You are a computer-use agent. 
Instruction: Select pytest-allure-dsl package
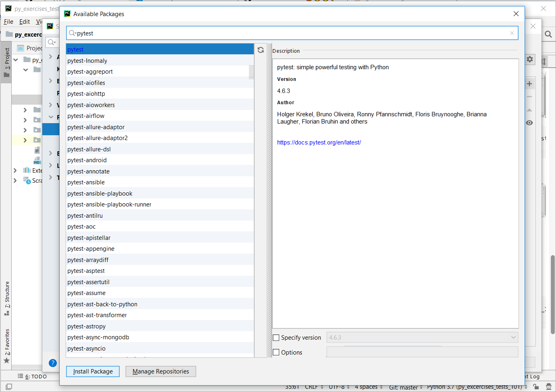click(x=160, y=149)
